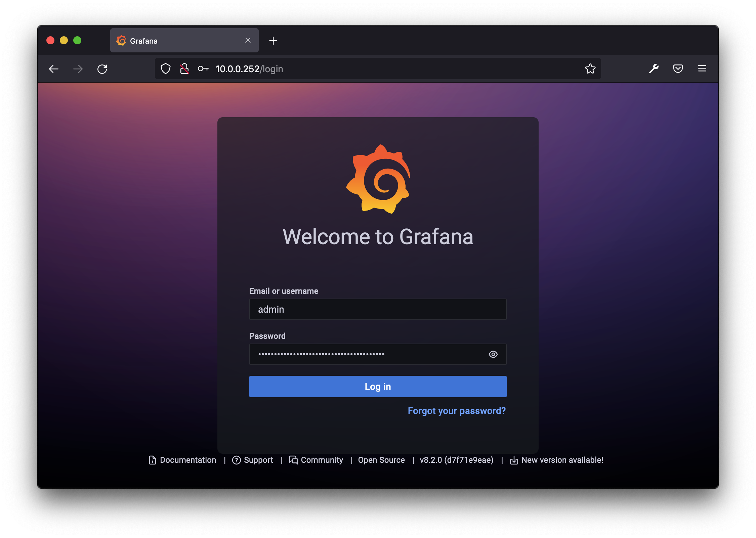Click the browser forward arrow
This screenshot has width=756, height=538.
click(x=78, y=69)
